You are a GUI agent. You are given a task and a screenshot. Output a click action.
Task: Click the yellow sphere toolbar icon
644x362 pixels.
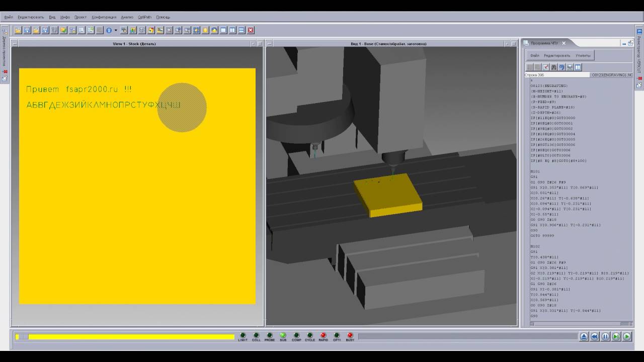click(205, 30)
